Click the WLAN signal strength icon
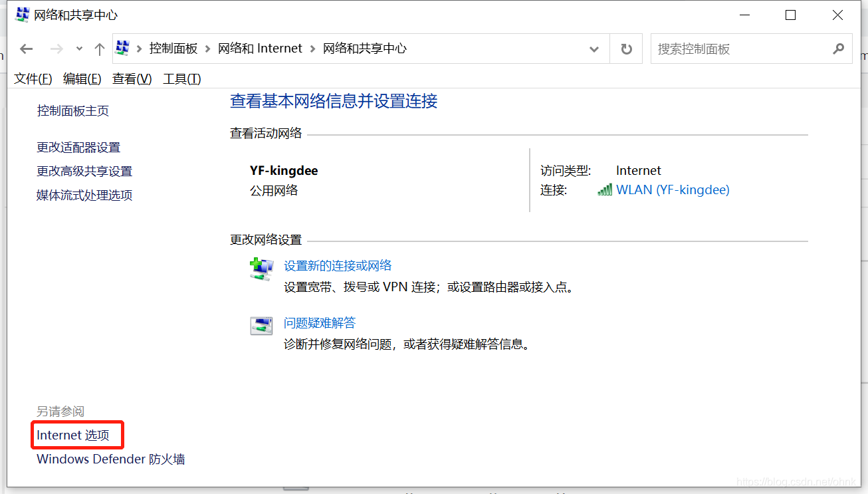 (x=605, y=190)
